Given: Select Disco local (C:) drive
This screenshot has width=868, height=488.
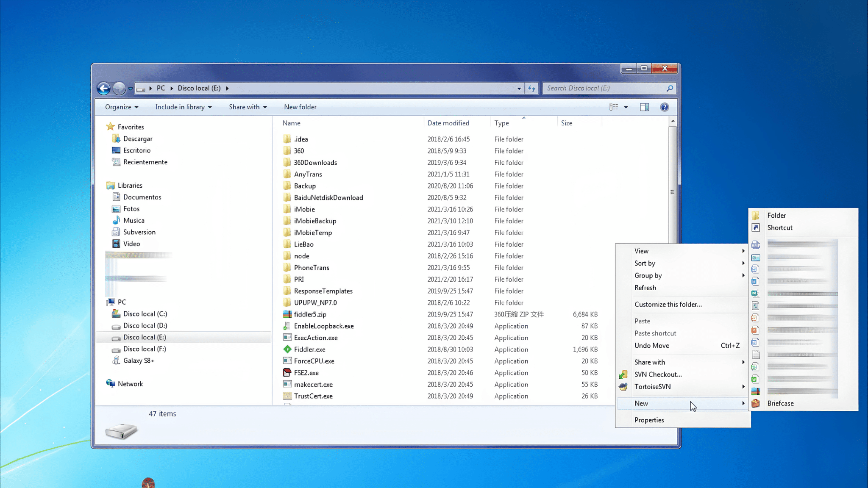Looking at the screenshot, I should (145, 314).
